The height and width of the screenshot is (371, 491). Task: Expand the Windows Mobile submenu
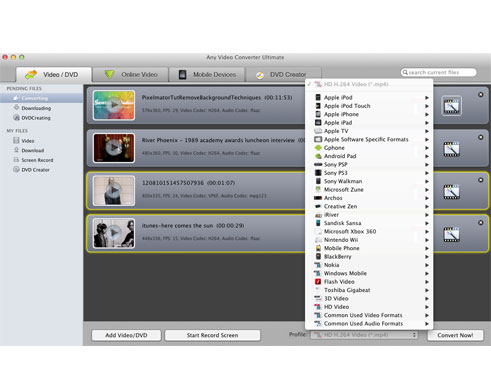[x=369, y=273]
